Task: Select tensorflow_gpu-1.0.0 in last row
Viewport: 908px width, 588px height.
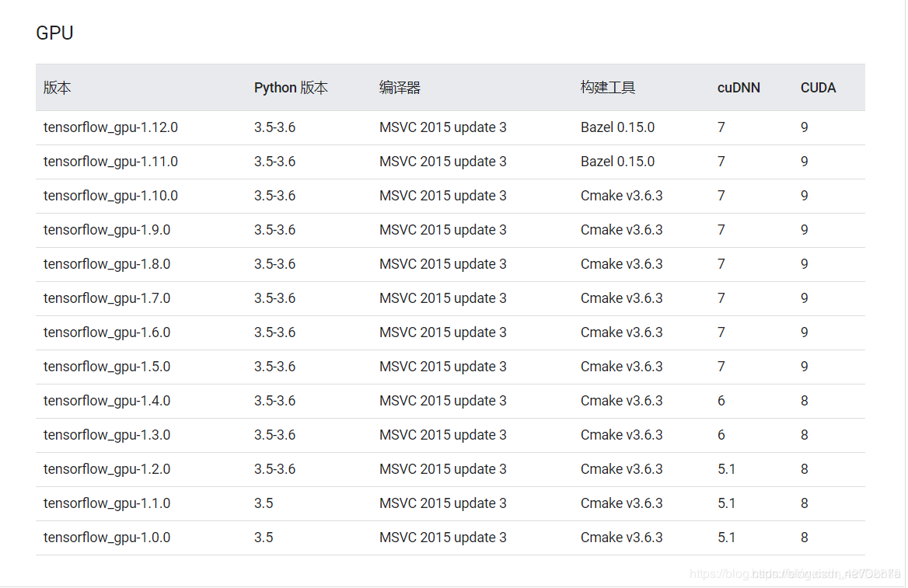Action: coord(107,537)
